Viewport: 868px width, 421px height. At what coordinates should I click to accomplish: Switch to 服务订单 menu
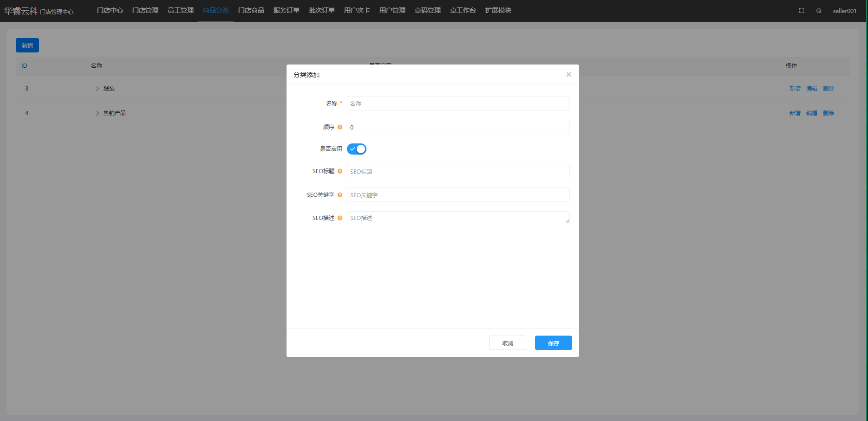click(286, 10)
